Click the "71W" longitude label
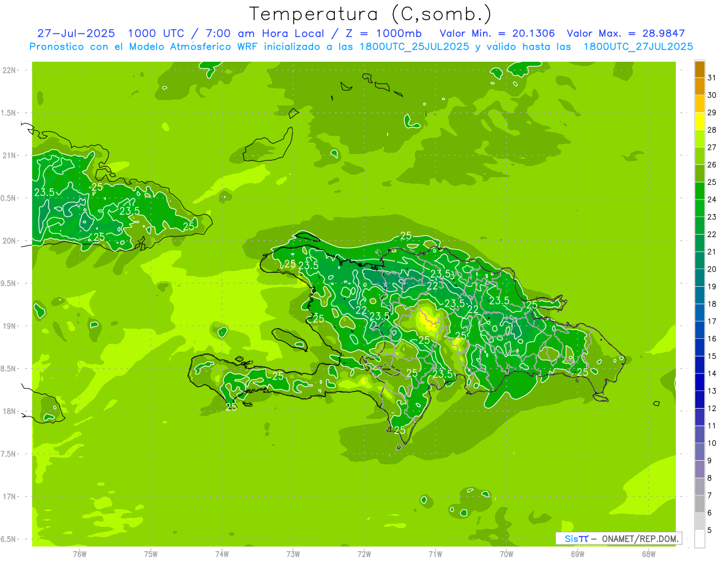The image size is (728, 562). 435,554
